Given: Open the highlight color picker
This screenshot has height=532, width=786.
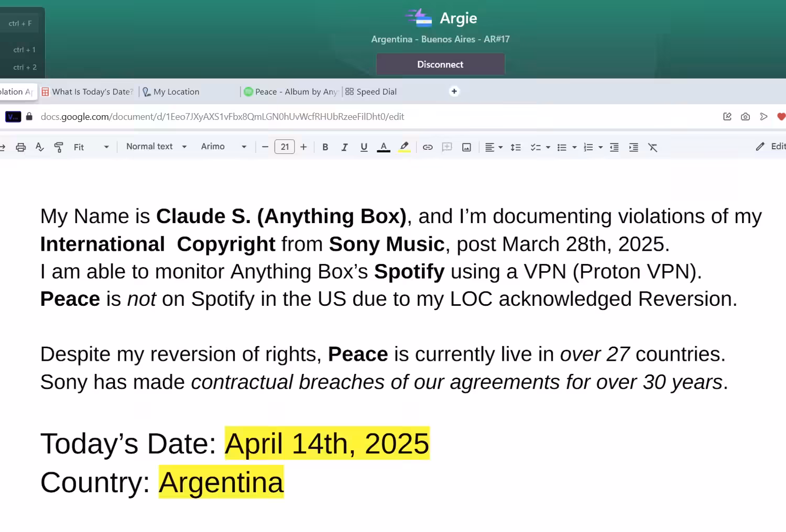Looking at the screenshot, I should click(404, 147).
